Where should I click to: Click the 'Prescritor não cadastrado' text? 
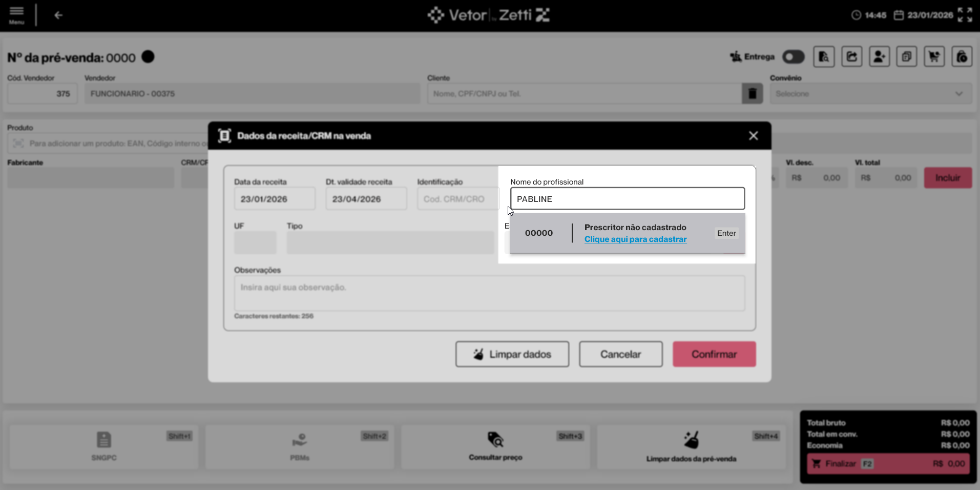click(635, 228)
